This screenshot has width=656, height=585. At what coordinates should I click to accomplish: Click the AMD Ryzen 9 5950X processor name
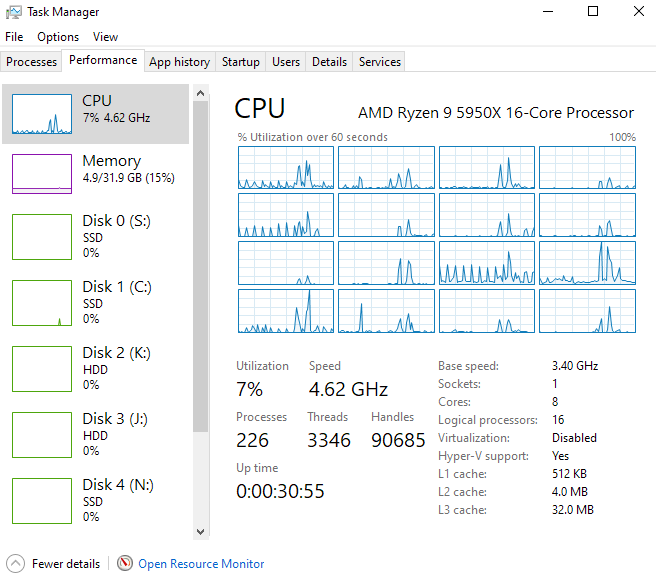496,113
